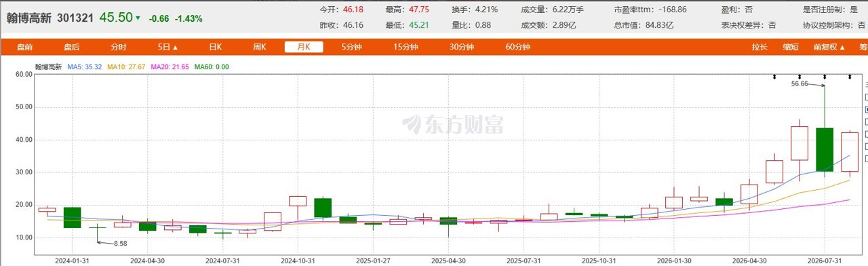Select the highlighted 月K monthly tab
This screenshot has width=868, height=266.
click(x=304, y=47)
